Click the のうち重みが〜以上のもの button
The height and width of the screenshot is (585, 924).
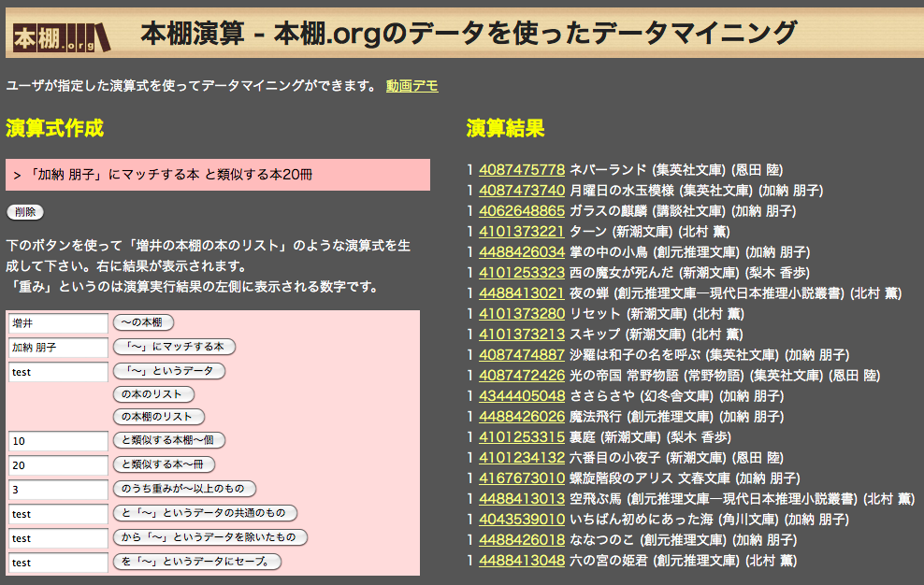(184, 489)
